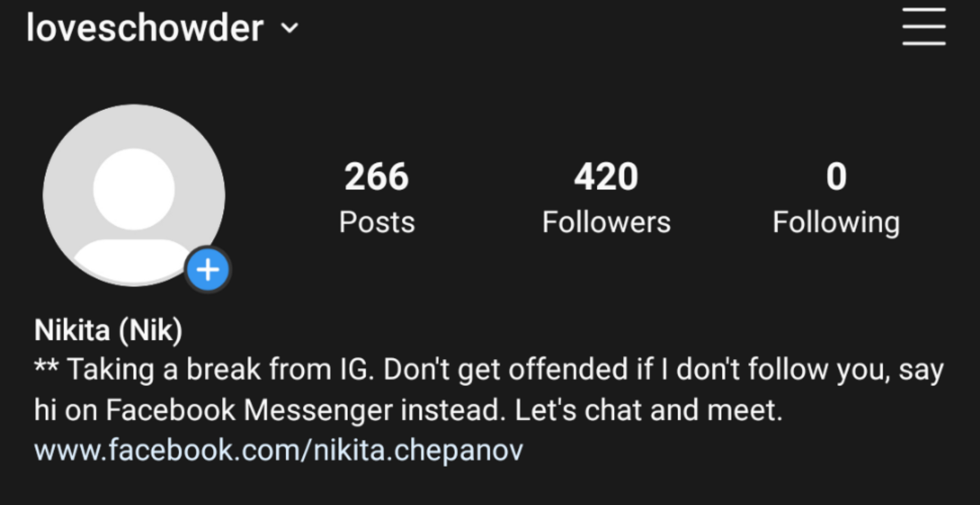
Task: Click the head silhouette inside the avatar
Action: tap(134, 189)
